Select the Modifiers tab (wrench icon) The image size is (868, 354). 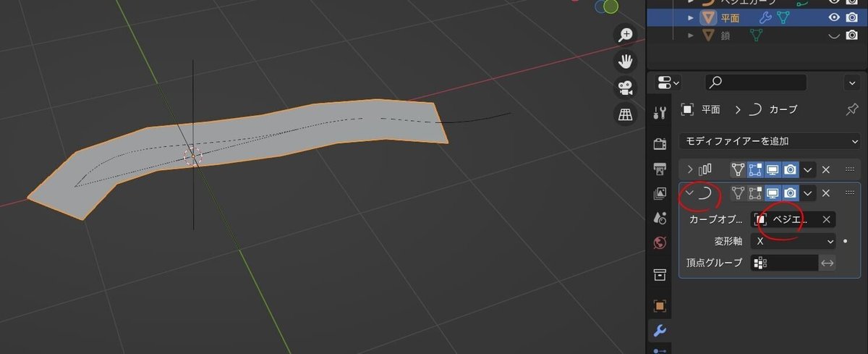tap(660, 331)
